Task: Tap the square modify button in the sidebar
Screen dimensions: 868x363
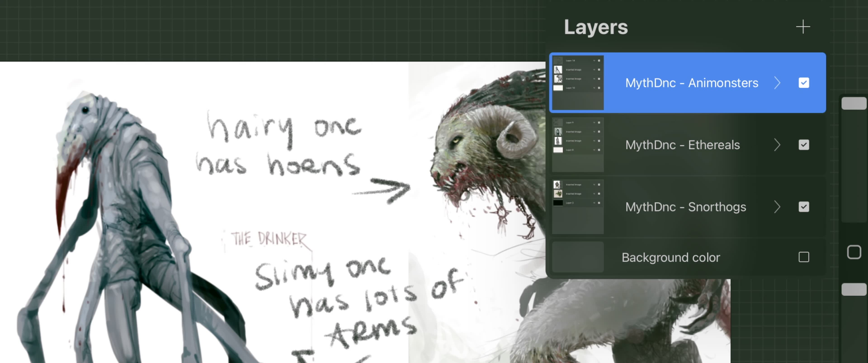Action: tap(854, 252)
